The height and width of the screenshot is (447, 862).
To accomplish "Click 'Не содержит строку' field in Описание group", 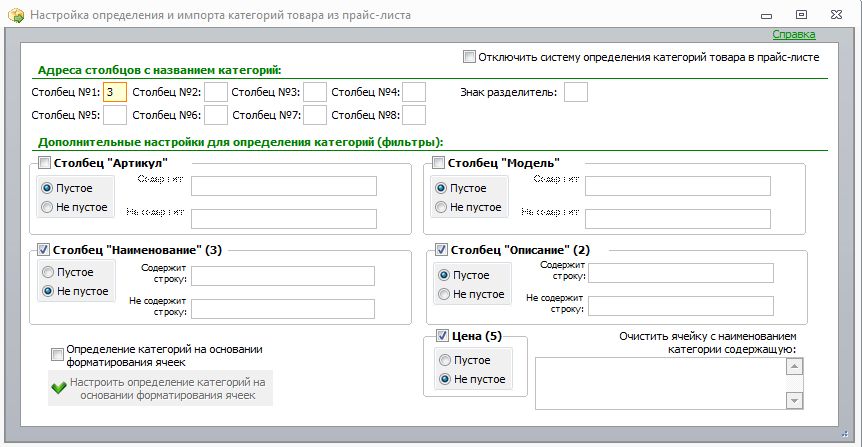I will [681, 306].
